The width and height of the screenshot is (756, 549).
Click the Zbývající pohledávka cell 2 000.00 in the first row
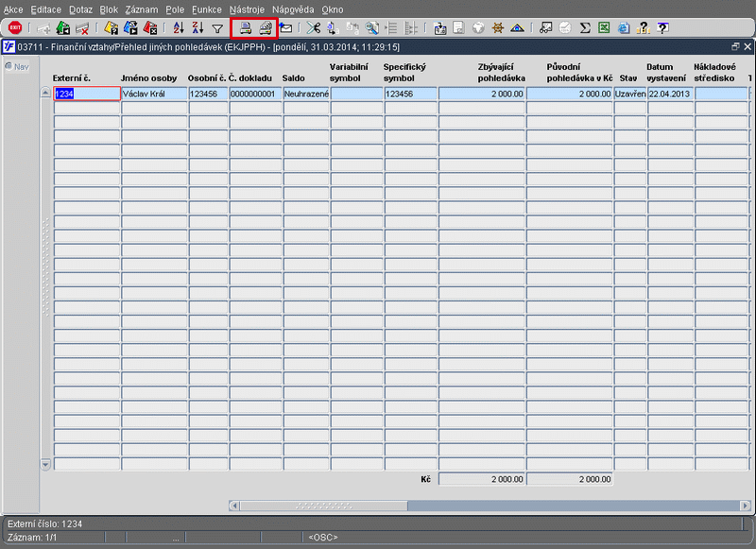tap(482, 94)
